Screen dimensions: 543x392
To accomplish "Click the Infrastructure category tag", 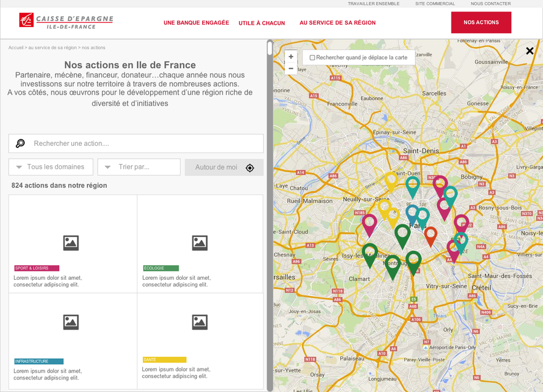I will point(39,361).
